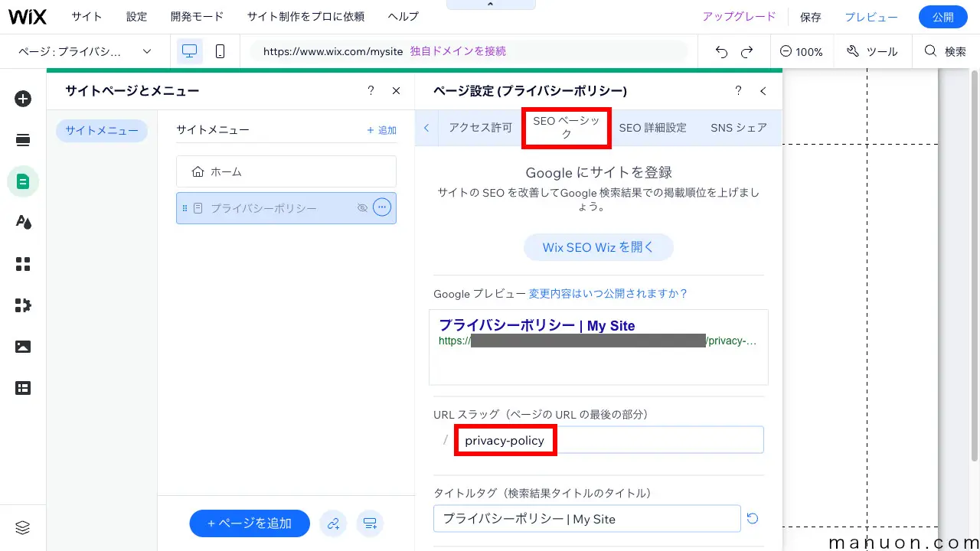The height and width of the screenshot is (551, 980).
Task: Switch to mobile view editor
Action: (x=220, y=51)
